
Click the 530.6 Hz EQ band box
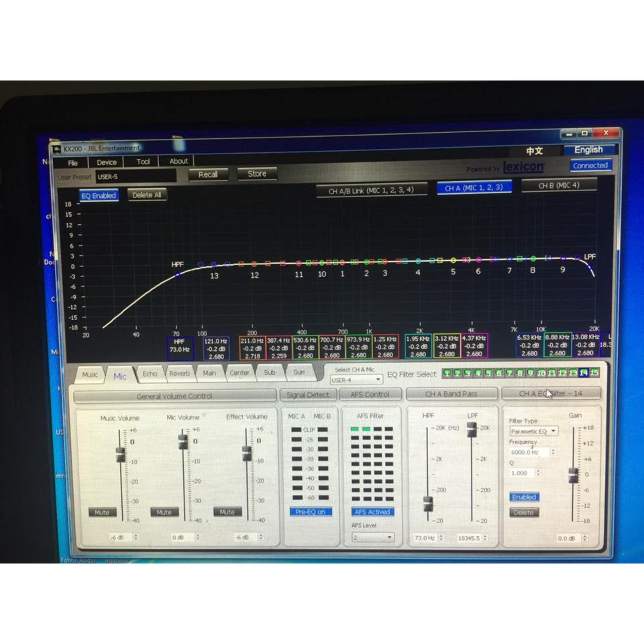click(x=305, y=347)
